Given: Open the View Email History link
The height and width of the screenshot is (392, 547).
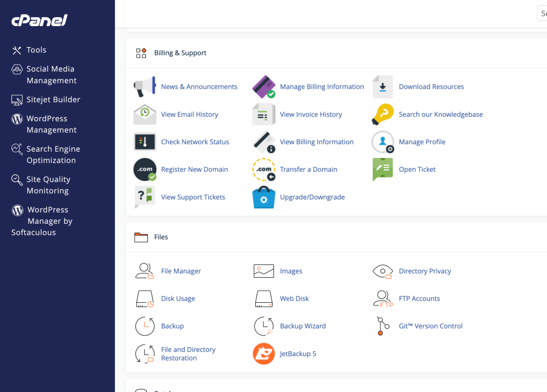Looking at the screenshot, I should tap(190, 114).
